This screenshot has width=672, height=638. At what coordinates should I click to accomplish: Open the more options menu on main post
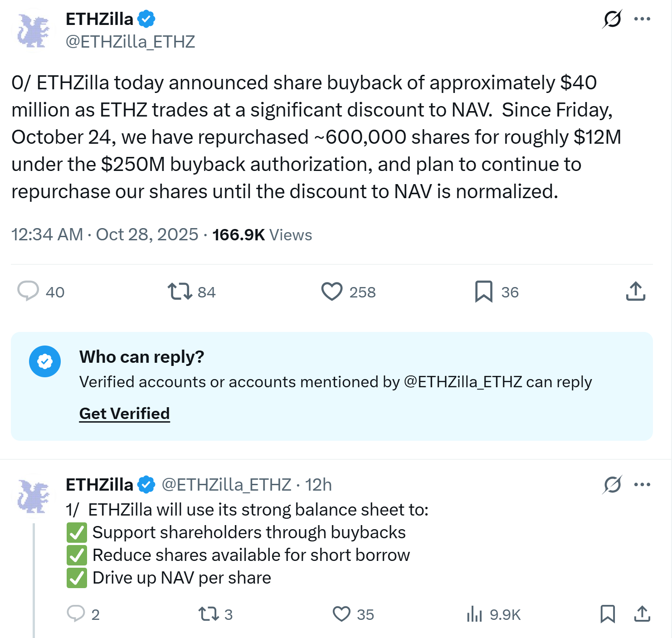(x=642, y=19)
